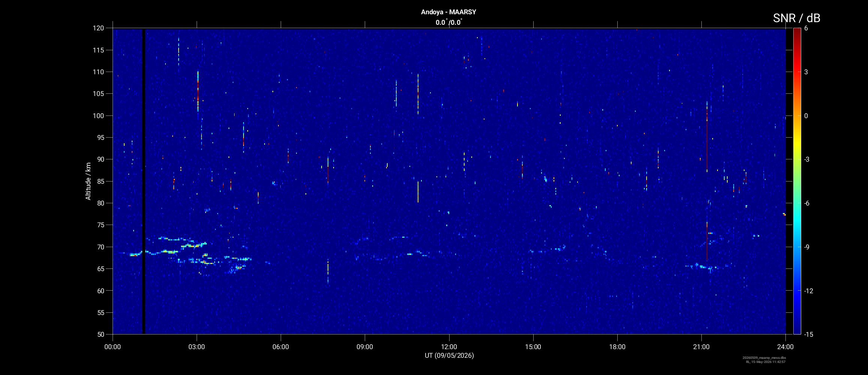Click the 100 km altitude tick label
The height and width of the screenshot is (375, 868).
tap(98, 116)
